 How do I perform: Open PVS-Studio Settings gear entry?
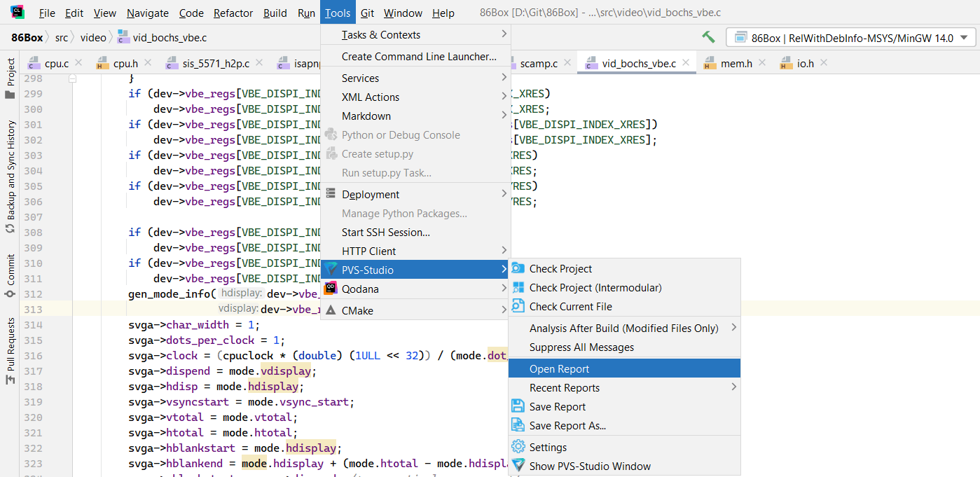point(548,447)
